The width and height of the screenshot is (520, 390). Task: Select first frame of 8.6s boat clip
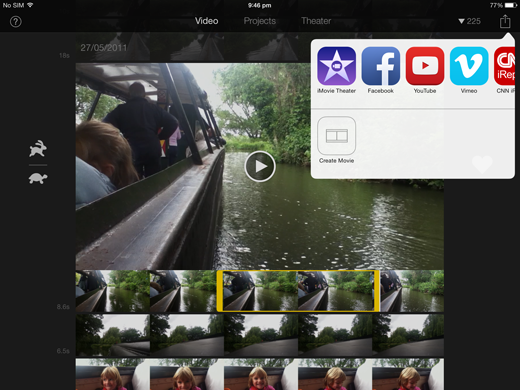coord(113,291)
